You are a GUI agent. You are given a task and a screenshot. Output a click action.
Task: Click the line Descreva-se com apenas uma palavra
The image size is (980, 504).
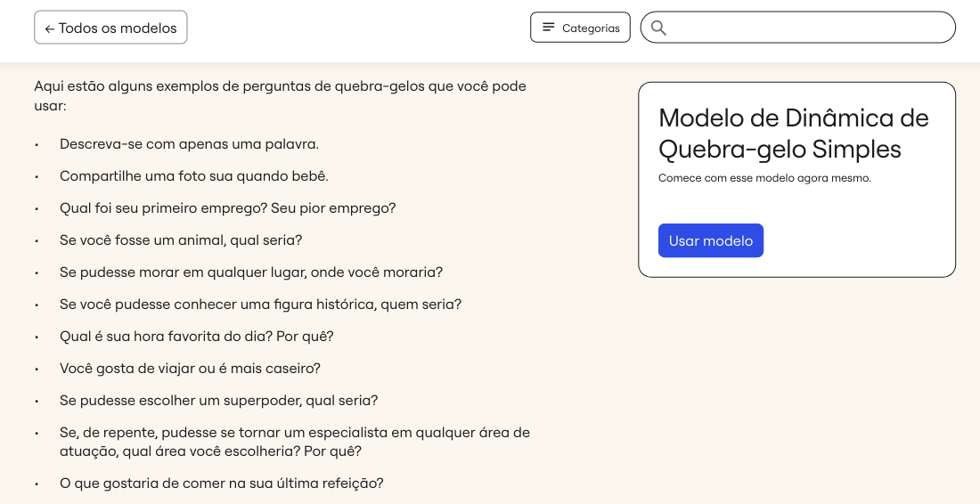[189, 144]
